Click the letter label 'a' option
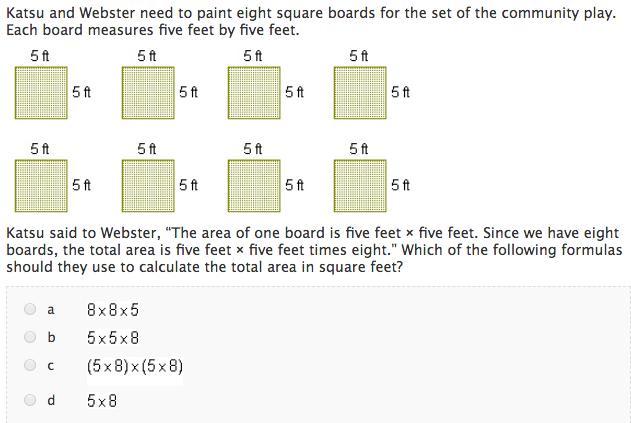Viewport: 631px width, 423px height. pos(51,310)
